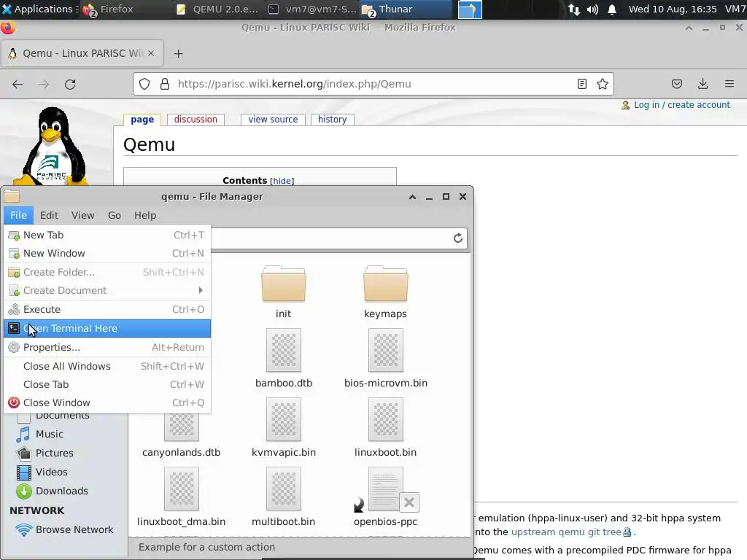Expand the Create Document submenu arrow
The height and width of the screenshot is (560, 747).
point(201,290)
